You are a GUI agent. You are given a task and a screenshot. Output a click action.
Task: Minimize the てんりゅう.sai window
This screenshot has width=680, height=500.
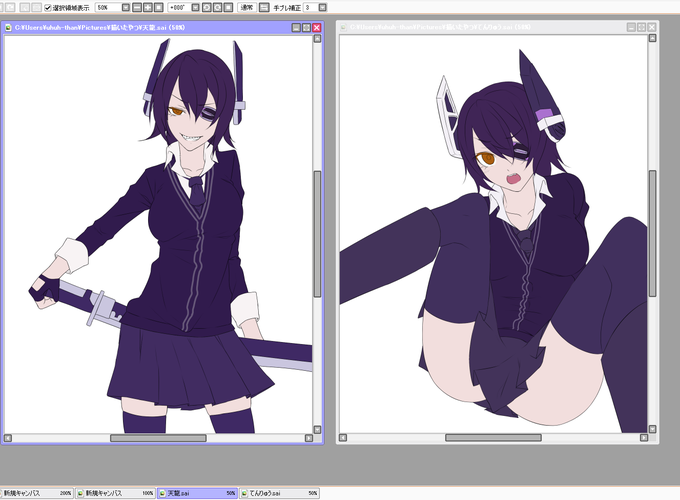(x=631, y=27)
